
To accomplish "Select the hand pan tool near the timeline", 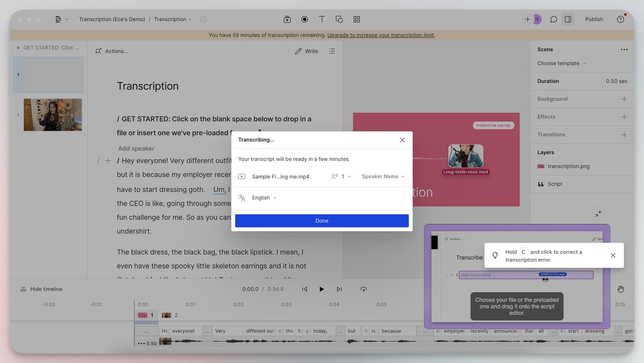I will click(x=620, y=289).
